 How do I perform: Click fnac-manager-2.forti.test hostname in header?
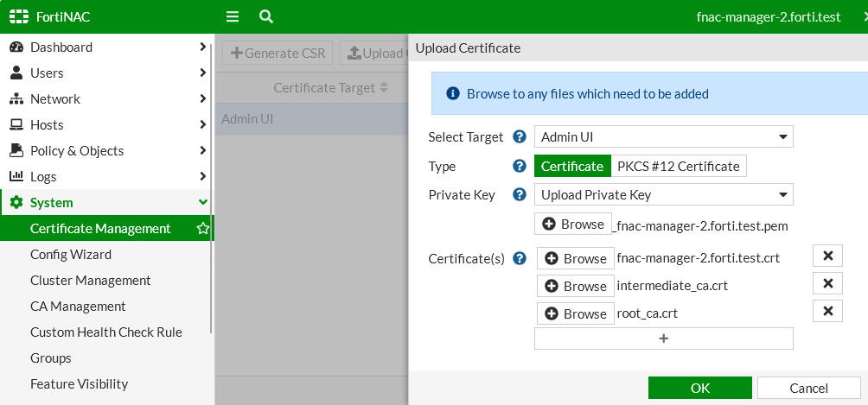click(x=769, y=17)
